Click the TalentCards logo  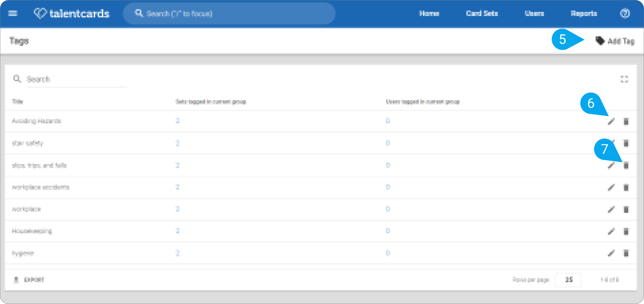(x=71, y=13)
